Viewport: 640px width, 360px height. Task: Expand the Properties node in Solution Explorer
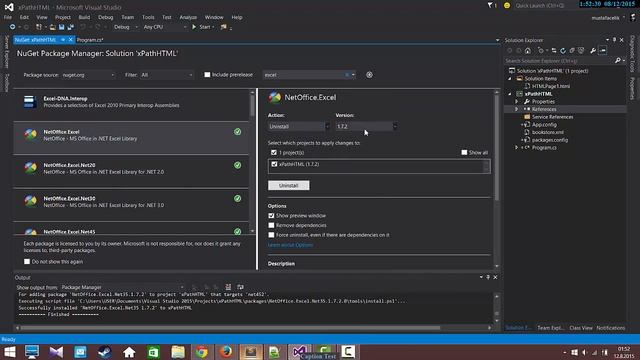[x=517, y=102]
